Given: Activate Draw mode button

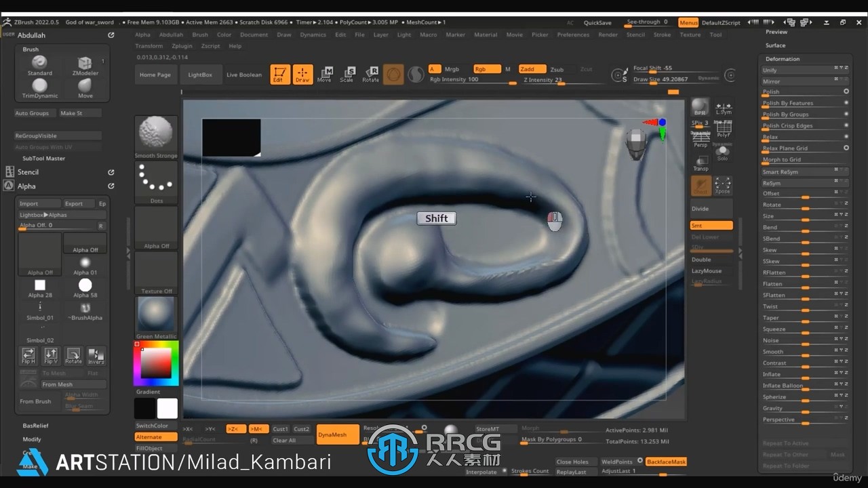Looking at the screenshot, I should (302, 75).
